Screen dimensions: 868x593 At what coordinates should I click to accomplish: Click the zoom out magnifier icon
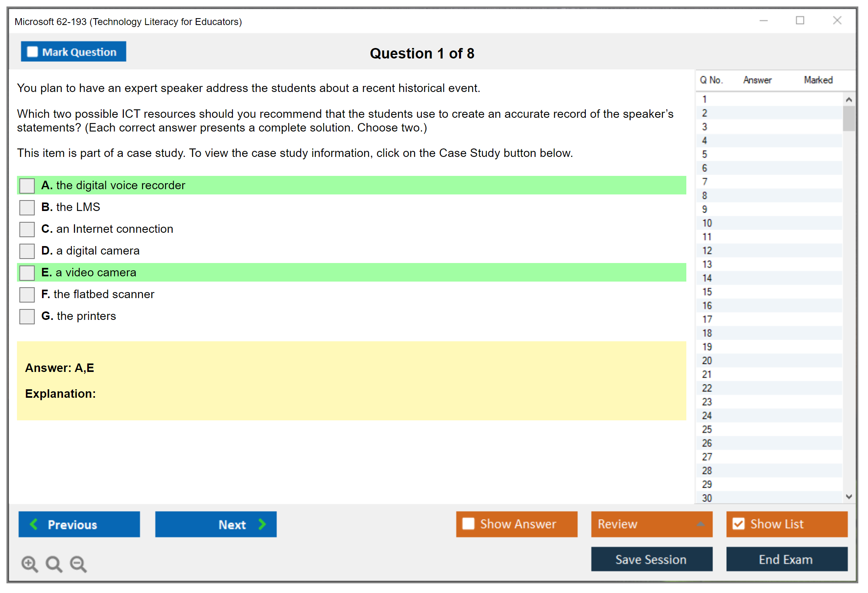78,564
